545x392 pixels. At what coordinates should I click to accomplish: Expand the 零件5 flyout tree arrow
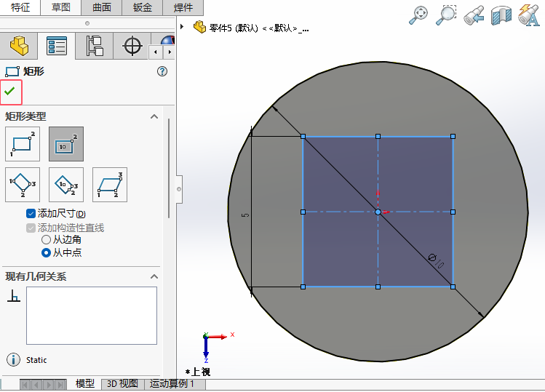click(x=182, y=27)
